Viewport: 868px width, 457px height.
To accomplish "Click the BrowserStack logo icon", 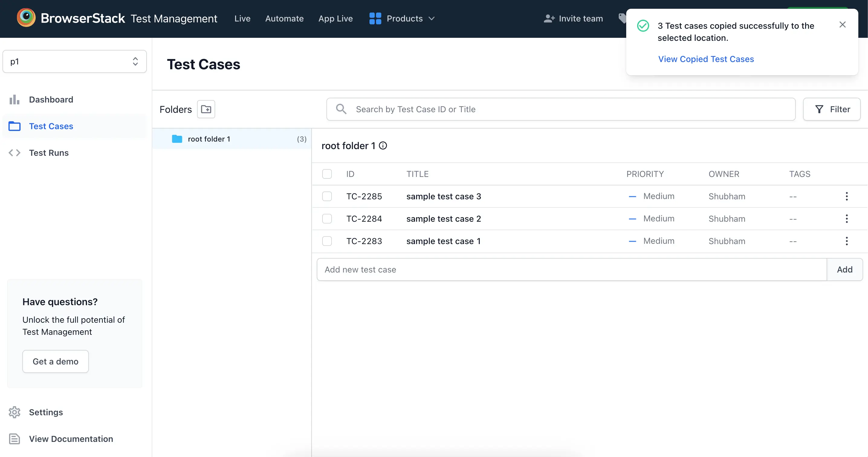I will [x=26, y=18].
